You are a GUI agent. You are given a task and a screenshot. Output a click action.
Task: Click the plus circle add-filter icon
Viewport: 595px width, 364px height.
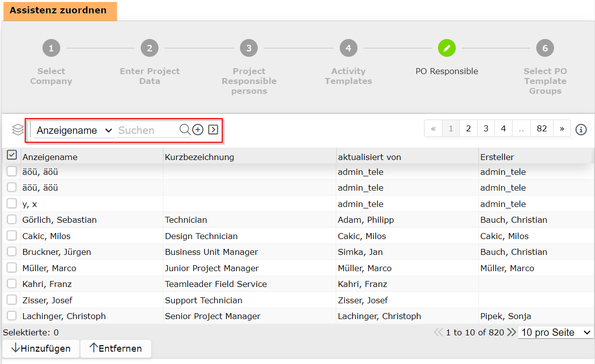click(198, 129)
